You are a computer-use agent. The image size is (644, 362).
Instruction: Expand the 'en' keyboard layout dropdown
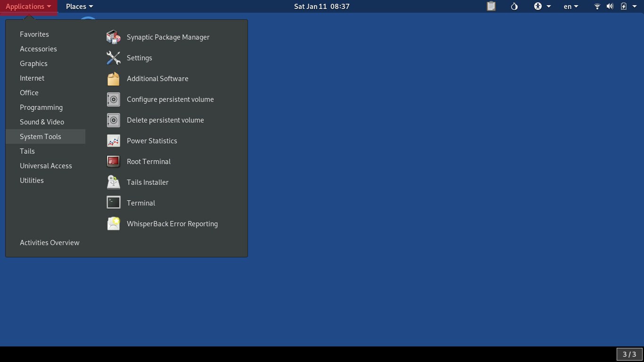[x=570, y=6]
